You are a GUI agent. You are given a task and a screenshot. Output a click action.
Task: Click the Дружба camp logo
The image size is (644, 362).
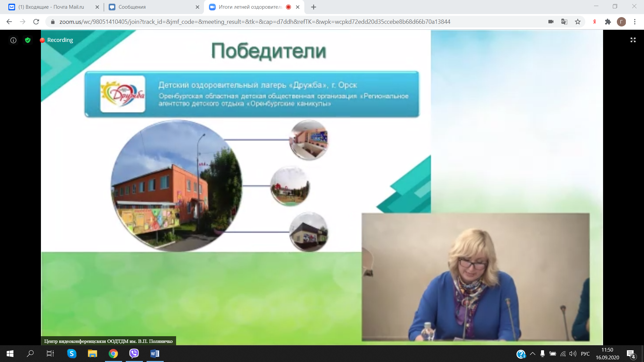point(123,94)
